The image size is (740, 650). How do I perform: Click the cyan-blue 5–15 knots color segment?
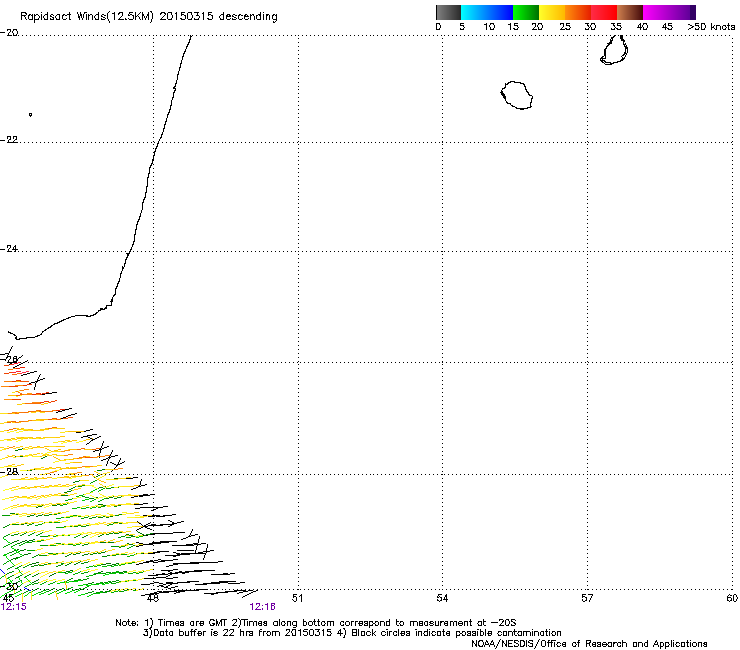click(x=487, y=12)
